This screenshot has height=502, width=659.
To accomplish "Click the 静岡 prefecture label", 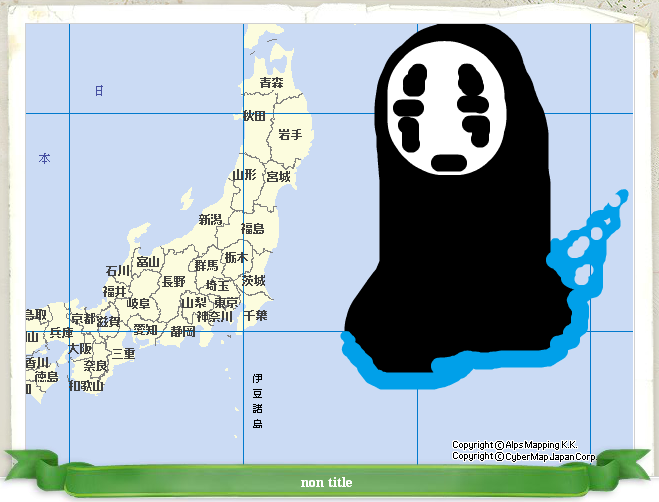I will pos(183,332).
